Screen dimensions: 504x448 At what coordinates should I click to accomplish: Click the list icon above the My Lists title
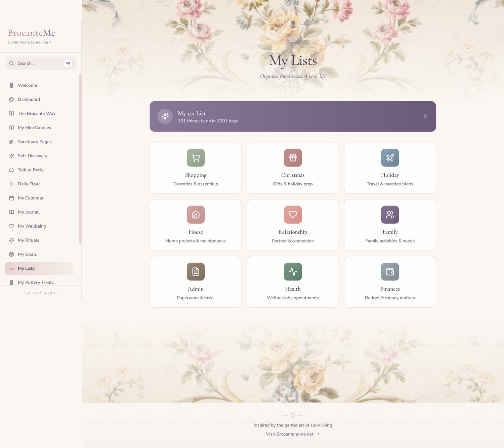click(293, 41)
